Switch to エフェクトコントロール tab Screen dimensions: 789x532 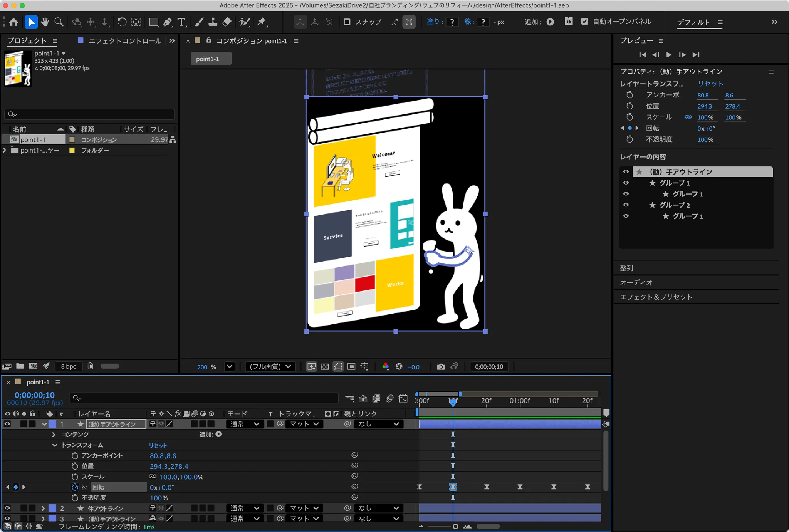(x=125, y=40)
